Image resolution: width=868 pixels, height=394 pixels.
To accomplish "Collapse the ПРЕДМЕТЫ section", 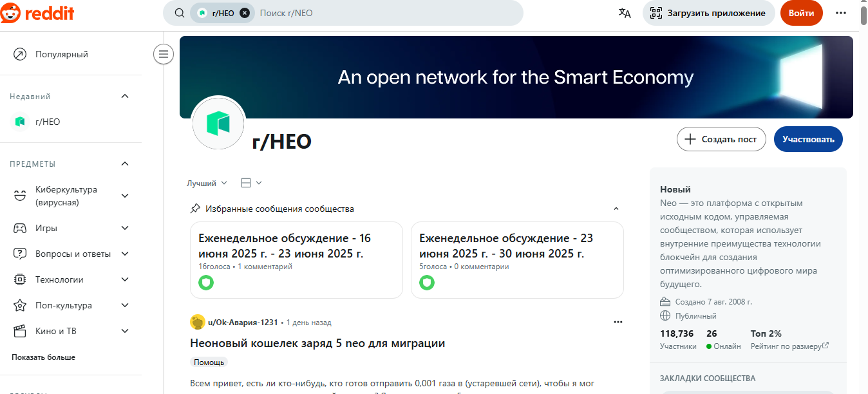I will click(125, 164).
